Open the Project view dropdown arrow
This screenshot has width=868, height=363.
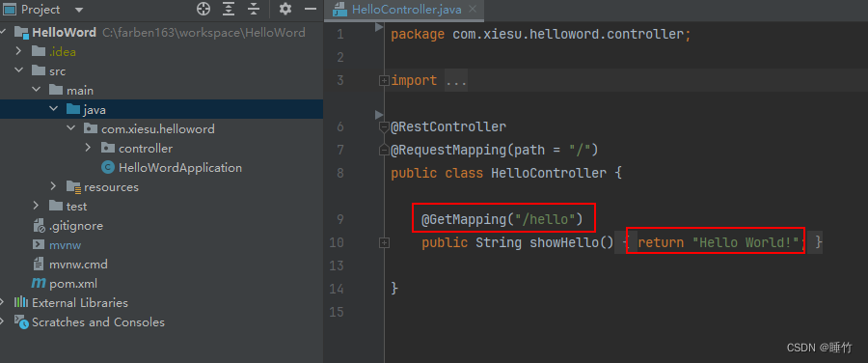tap(79, 10)
